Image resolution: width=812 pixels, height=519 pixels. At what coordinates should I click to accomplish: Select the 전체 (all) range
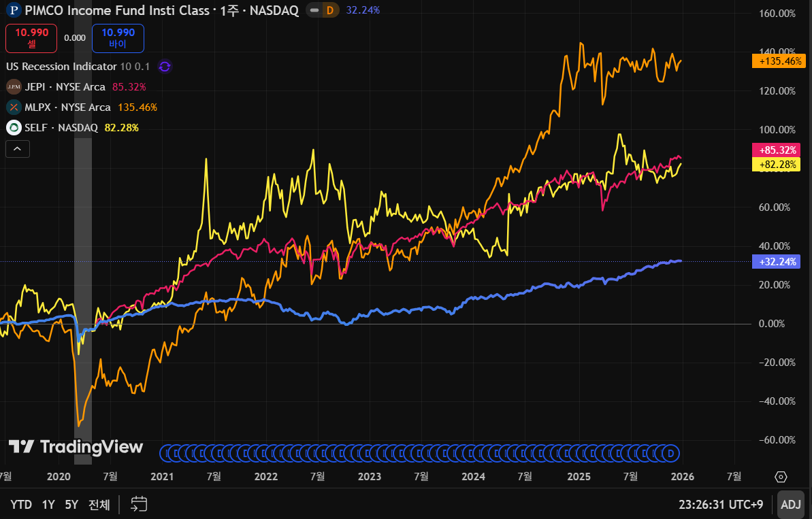99,505
